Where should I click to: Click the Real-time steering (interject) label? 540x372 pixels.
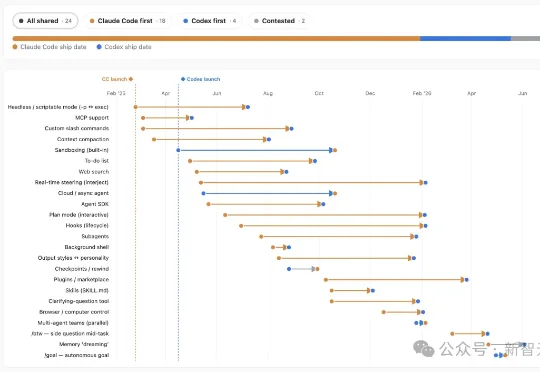[72, 182]
